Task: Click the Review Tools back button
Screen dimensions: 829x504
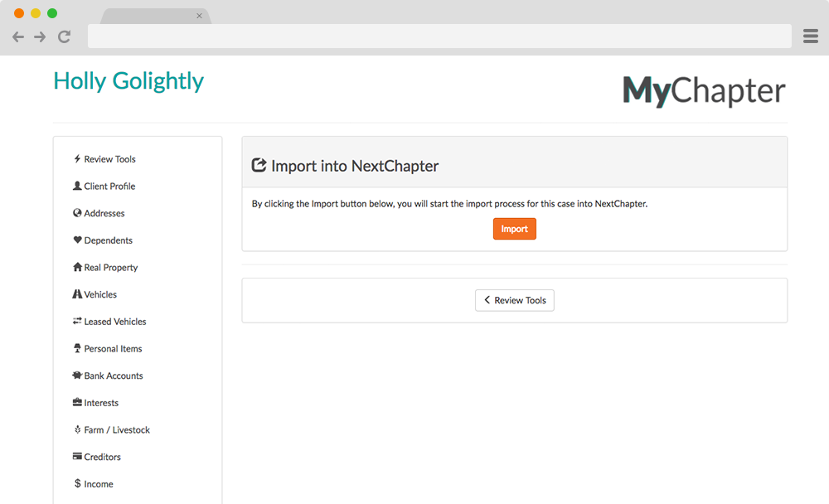Action: tap(515, 300)
